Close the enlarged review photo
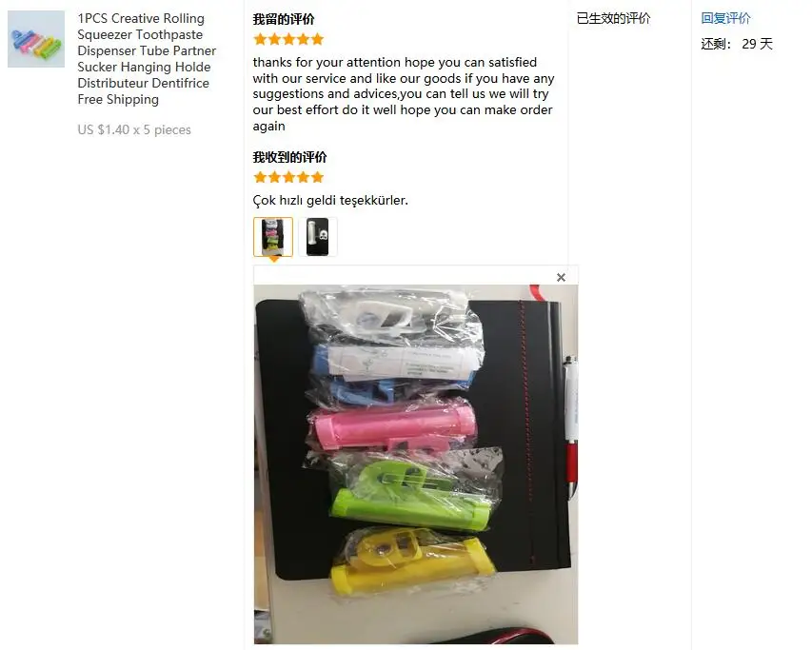 (x=561, y=277)
